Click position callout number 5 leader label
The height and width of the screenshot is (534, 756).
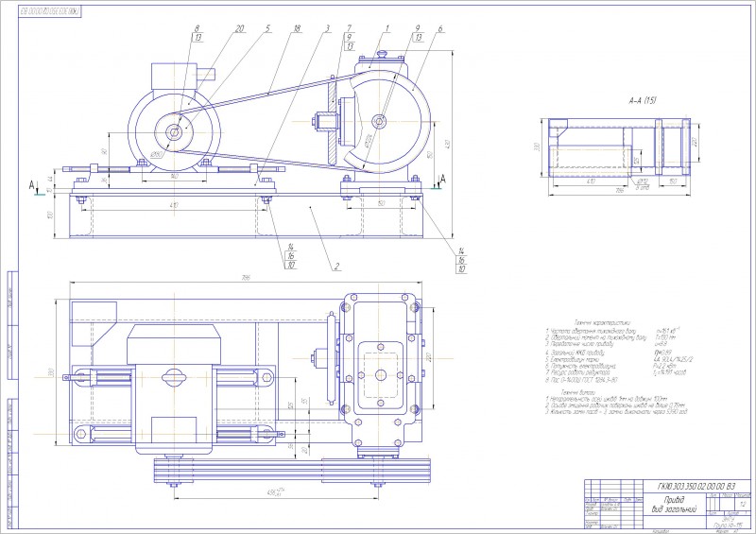click(267, 28)
